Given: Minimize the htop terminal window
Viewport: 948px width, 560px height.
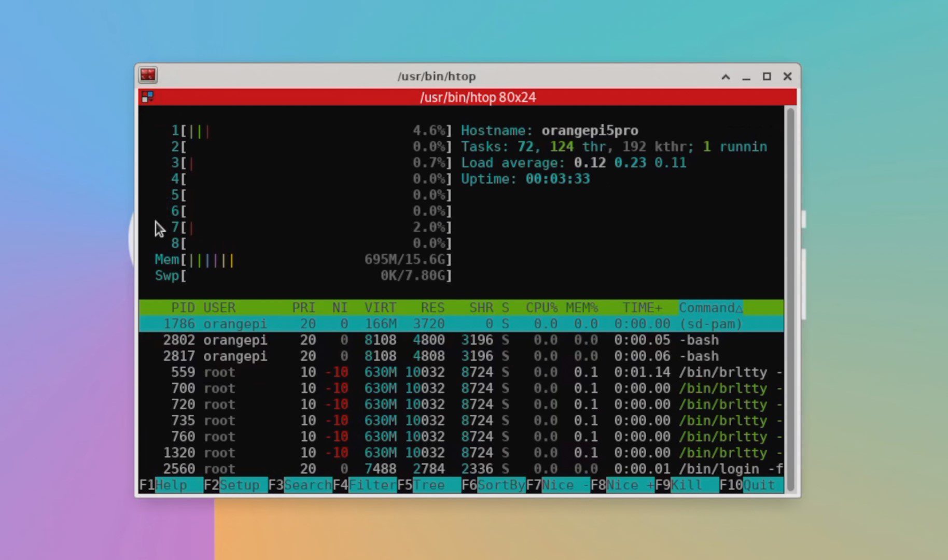Looking at the screenshot, I should [746, 77].
